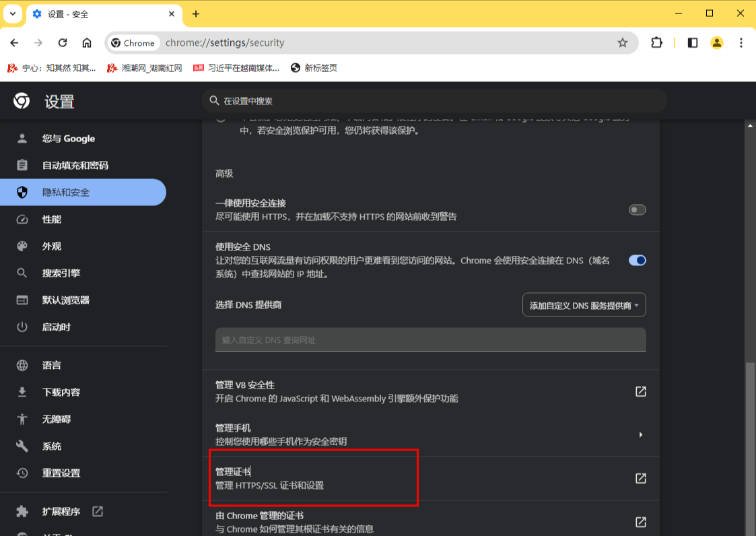Reload the settings page

pos(63,43)
